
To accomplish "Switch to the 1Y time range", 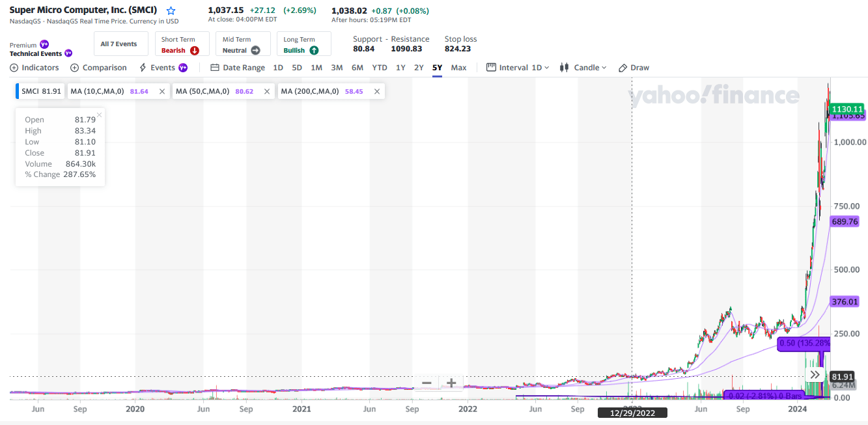I will coord(400,68).
